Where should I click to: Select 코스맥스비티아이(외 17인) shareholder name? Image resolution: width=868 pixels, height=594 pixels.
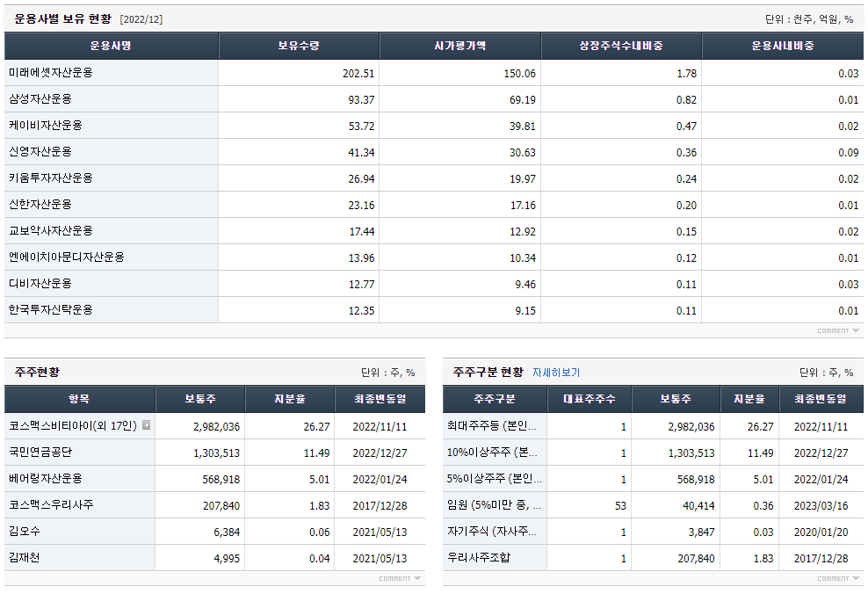[73, 425]
